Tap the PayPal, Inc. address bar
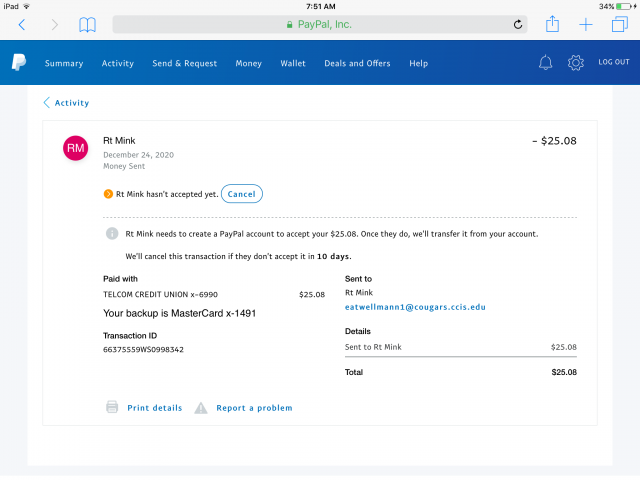The width and height of the screenshot is (640, 480). click(320, 24)
